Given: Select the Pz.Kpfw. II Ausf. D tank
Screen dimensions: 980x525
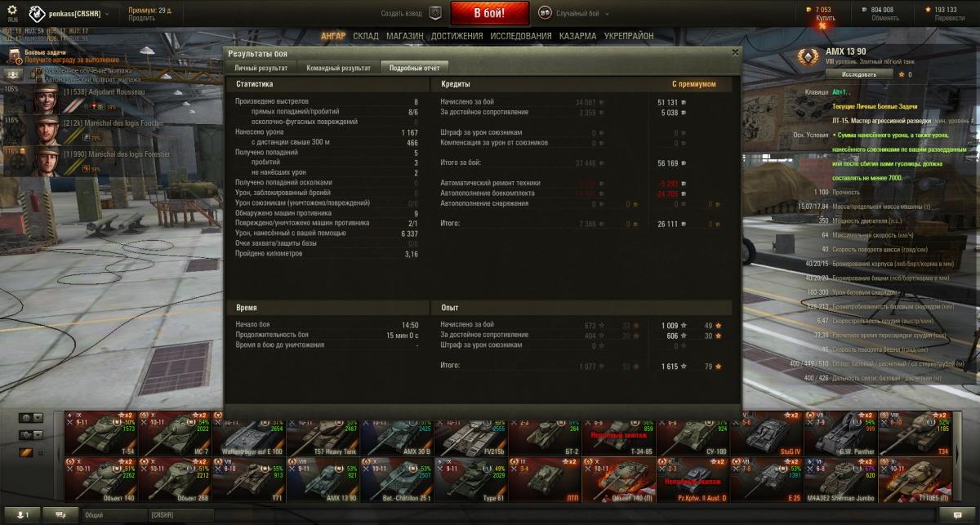Looking at the screenshot, I should (692, 480).
